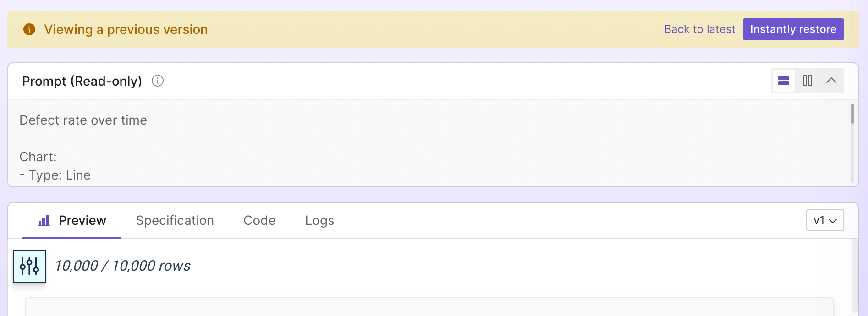Open the Logs tab

pos(319,221)
